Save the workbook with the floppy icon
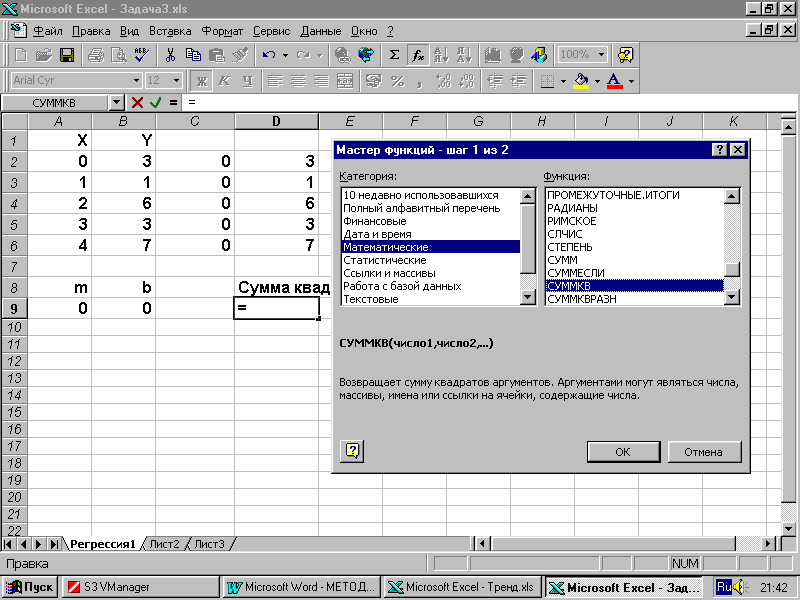Viewport: 800px width, 600px height. tap(67, 55)
